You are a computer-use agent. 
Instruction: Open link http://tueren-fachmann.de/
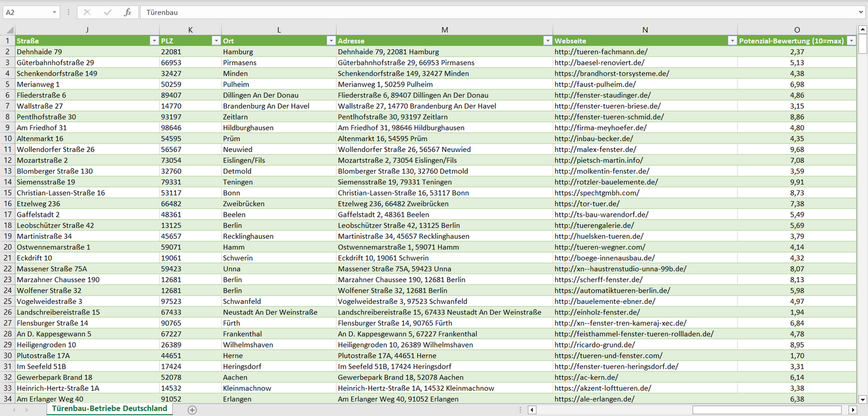point(601,52)
